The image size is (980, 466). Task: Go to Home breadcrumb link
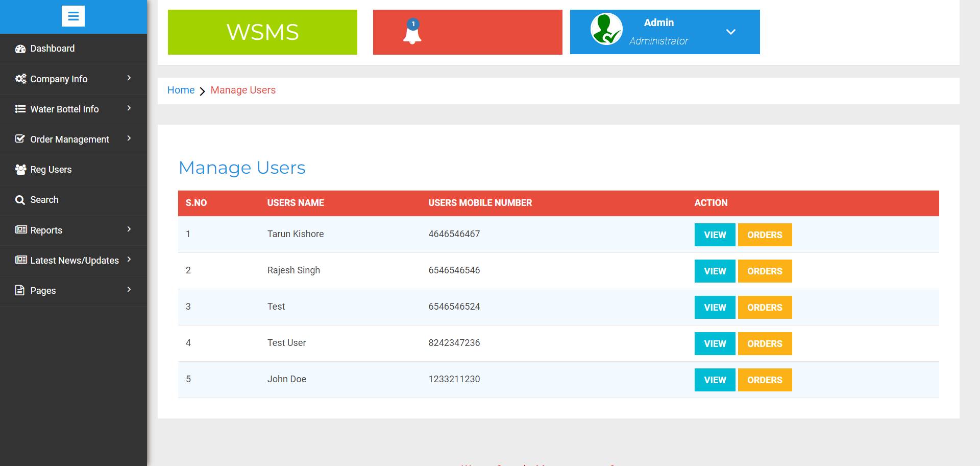coord(181,90)
